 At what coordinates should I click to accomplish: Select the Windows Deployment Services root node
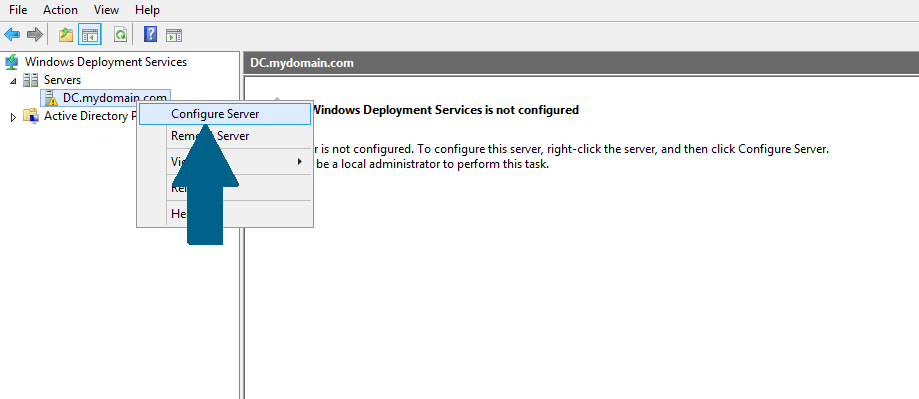[106, 62]
